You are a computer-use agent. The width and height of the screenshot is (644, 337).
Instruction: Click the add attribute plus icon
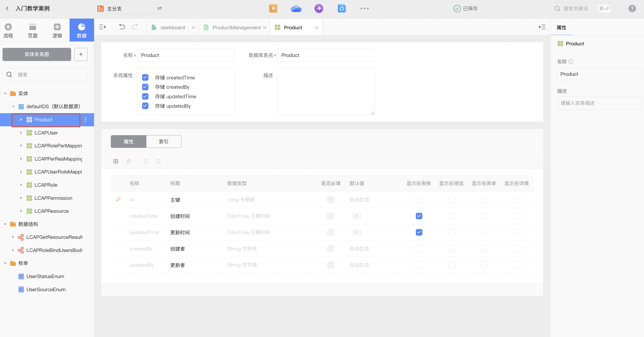(116, 161)
